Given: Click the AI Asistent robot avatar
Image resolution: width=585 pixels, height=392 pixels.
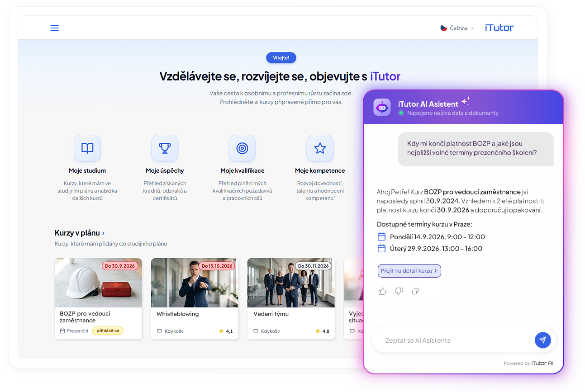Looking at the screenshot, I should click(382, 107).
